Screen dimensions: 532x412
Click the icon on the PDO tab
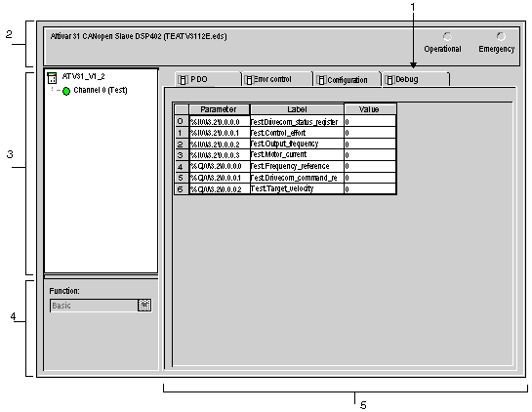click(183, 80)
